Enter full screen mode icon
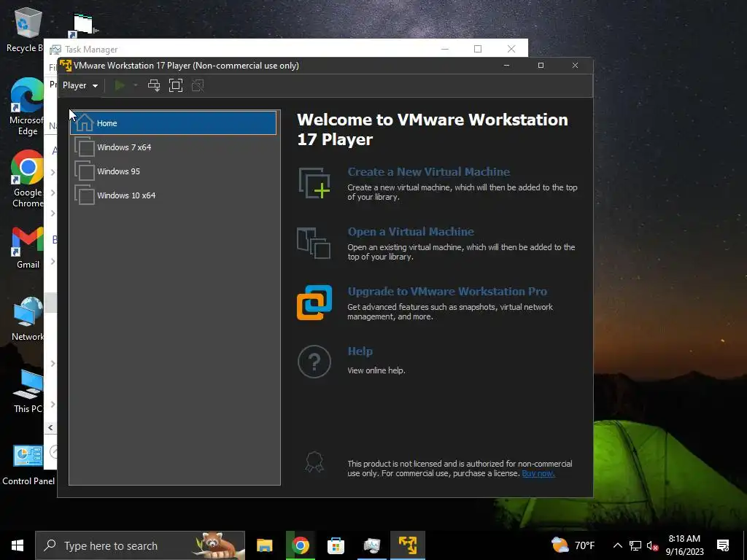This screenshot has height=560, width=747. (x=176, y=86)
